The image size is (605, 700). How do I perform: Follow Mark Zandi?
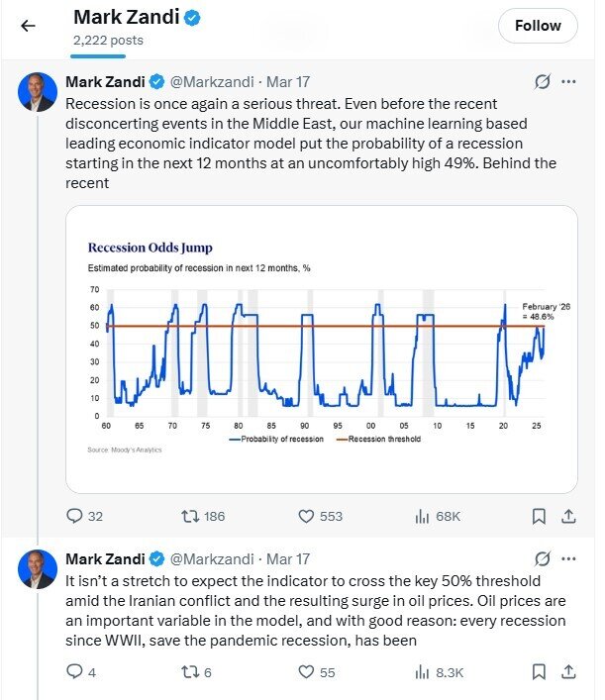[x=538, y=26]
